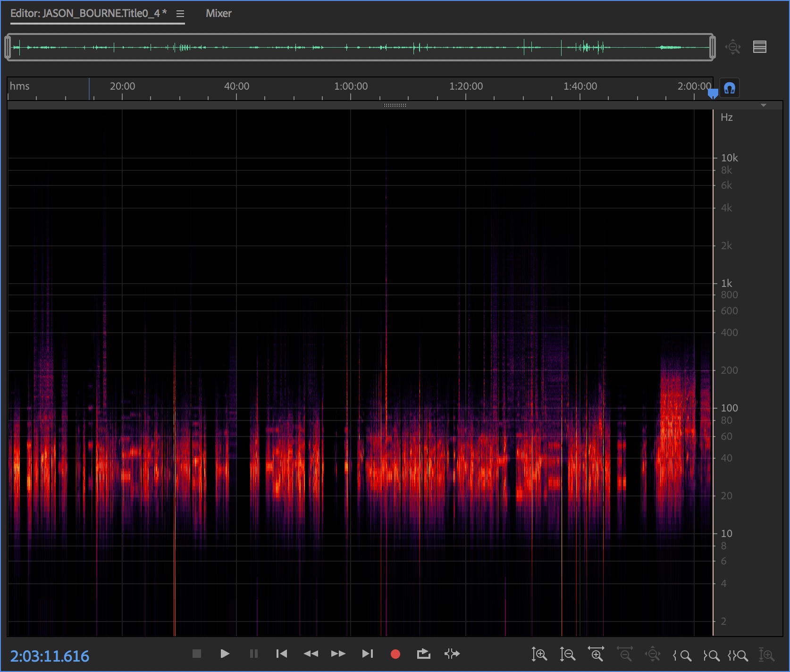Open the Editor panel menu icon
790x672 pixels.
pos(180,14)
